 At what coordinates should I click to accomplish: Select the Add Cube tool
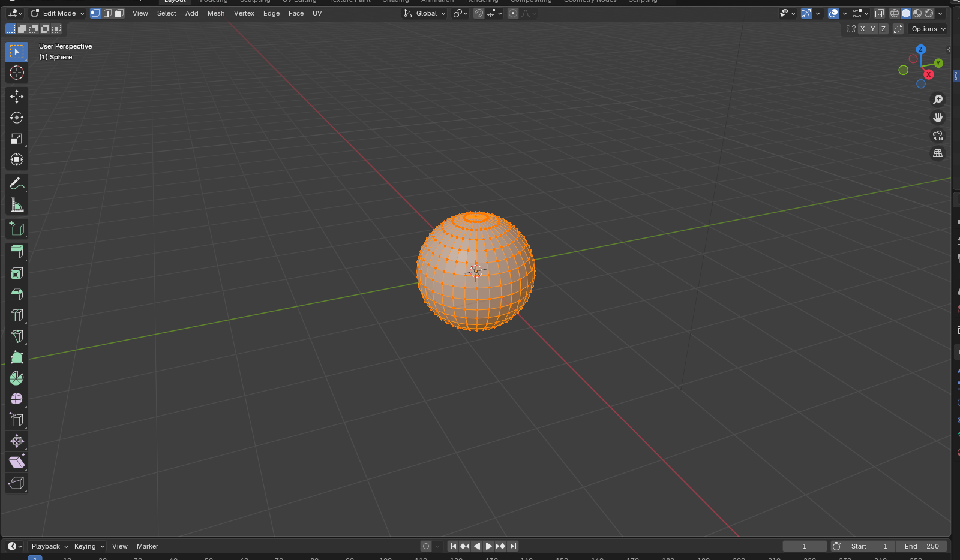pyautogui.click(x=17, y=228)
